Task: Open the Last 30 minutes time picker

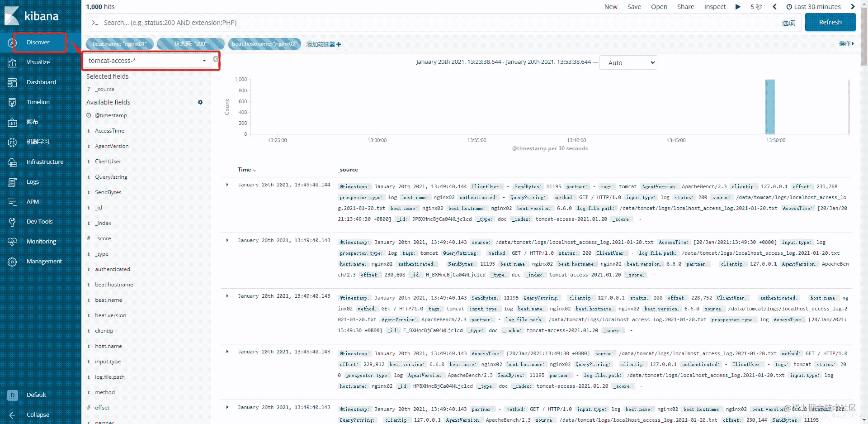Action: 813,7
